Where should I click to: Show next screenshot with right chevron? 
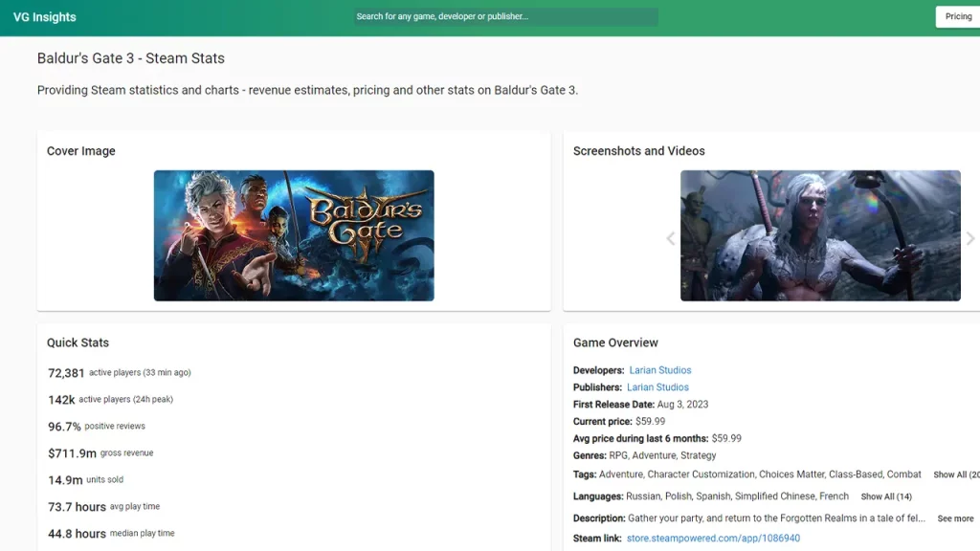click(970, 238)
